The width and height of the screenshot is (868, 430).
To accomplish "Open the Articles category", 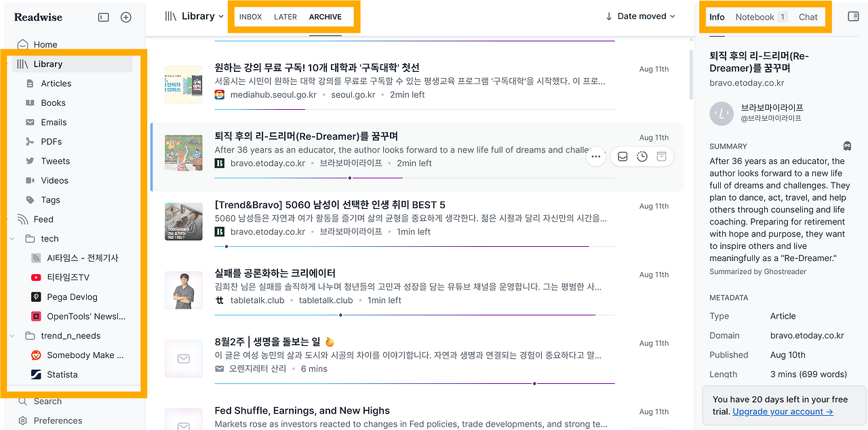I will tap(56, 83).
